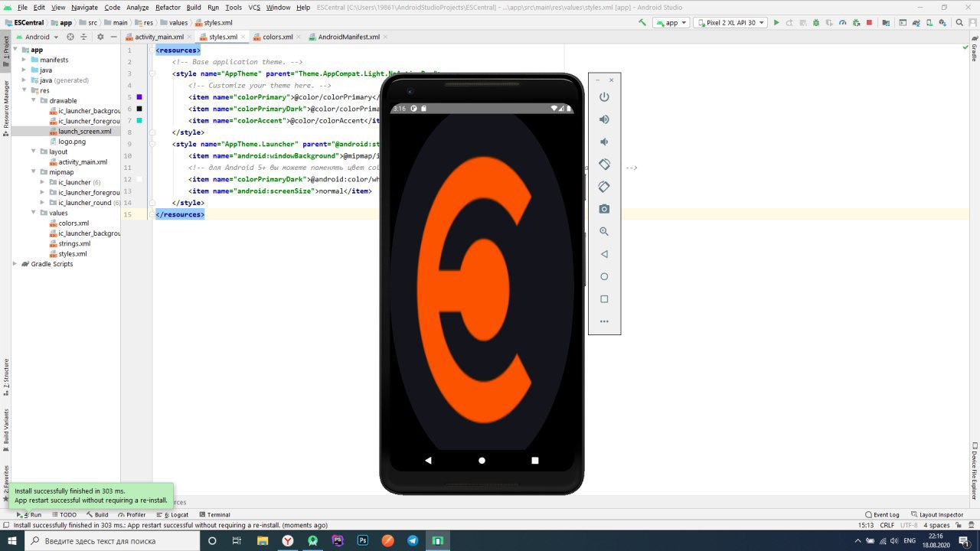Collapse the layout folder

point(34,152)
